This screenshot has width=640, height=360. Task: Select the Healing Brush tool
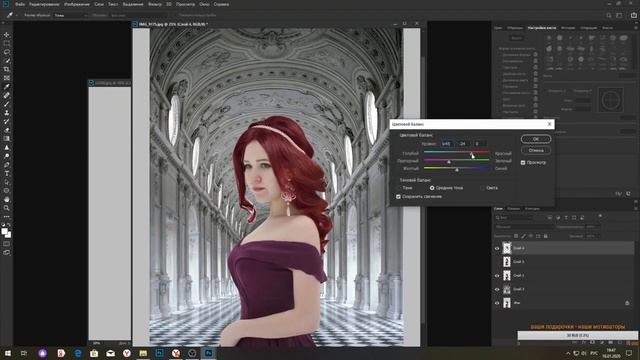[7, 95]
